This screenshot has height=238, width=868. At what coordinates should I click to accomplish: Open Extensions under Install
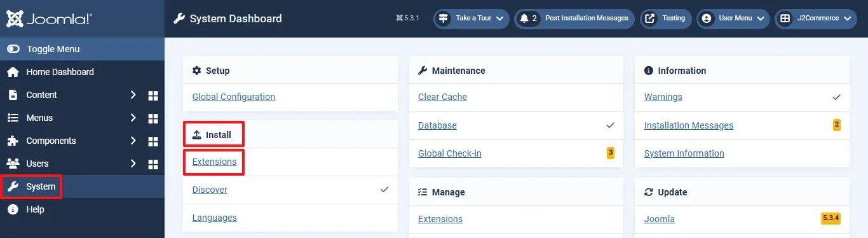tap(214, 162)
